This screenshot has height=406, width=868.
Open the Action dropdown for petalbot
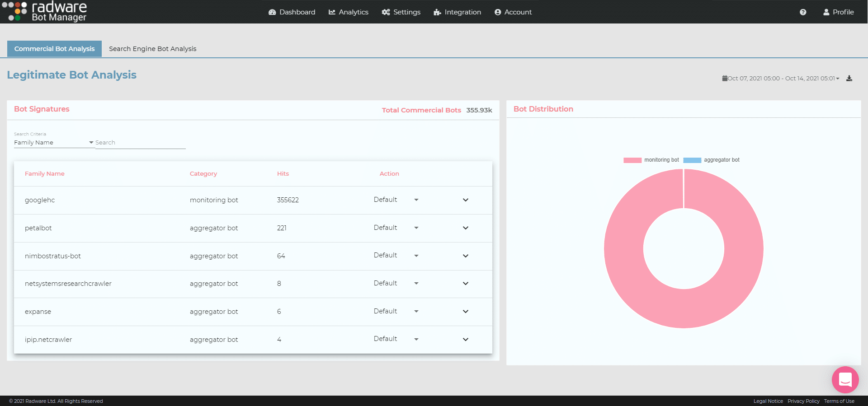point(396,228)
